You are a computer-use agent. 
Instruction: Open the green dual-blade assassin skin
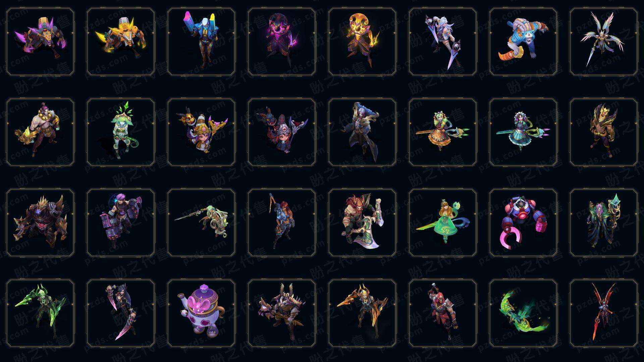pyautogui.click(x=40, y=313)
